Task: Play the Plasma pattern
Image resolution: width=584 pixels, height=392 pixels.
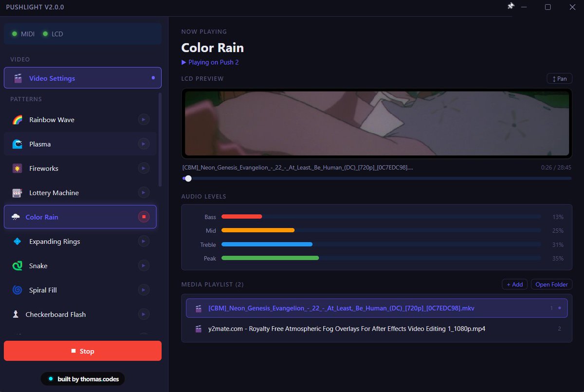Action: 144,143
